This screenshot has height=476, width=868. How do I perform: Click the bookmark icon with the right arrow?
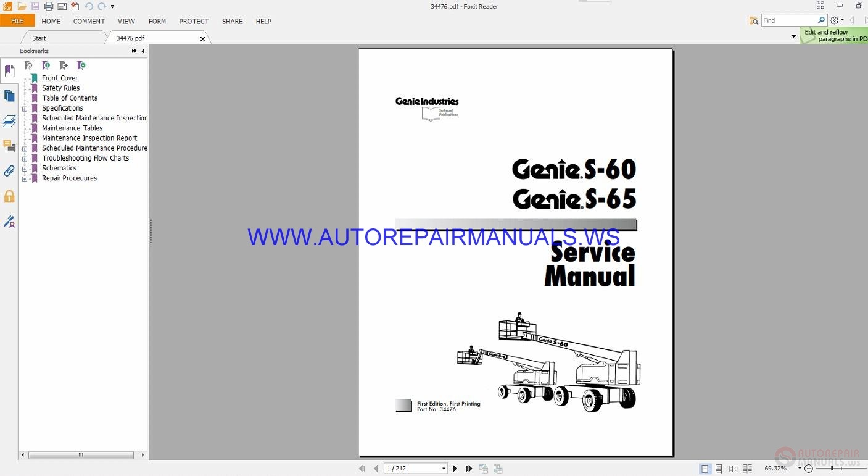pyautogui.click(x=64, y=65)
